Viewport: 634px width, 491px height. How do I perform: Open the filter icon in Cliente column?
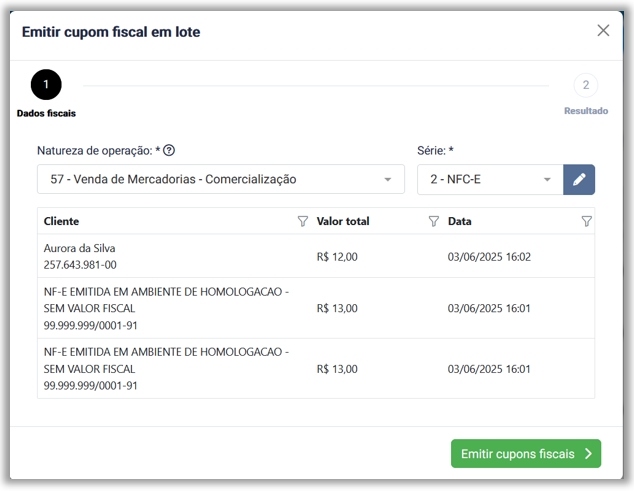[303, 221]
